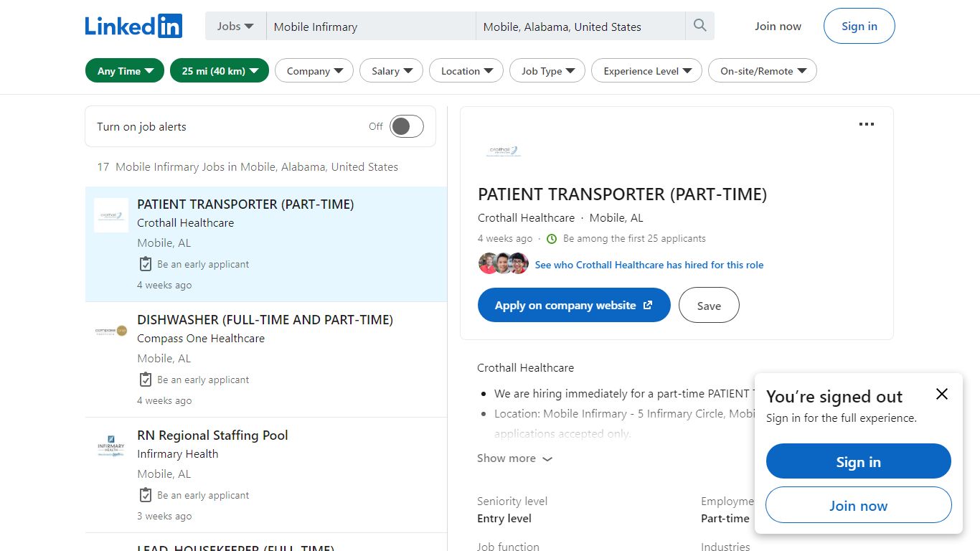Click the clock icon beside applicants note
This screenshot has width=980, height=551.
[552, 239]
